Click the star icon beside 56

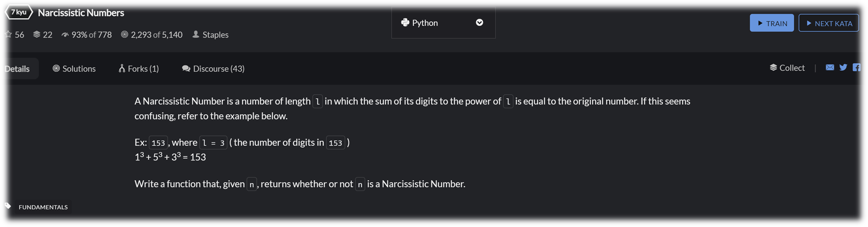[x=8, y=34]
